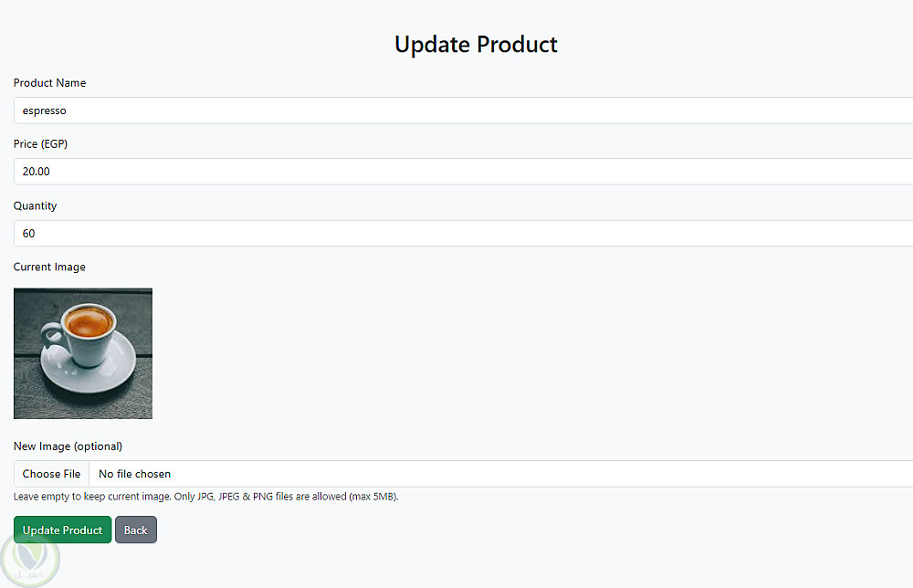The height and width of the screenshot is (588, 913).
Task: Place cursor on the 'espresso' text value
Action: [x=44, y=110]
